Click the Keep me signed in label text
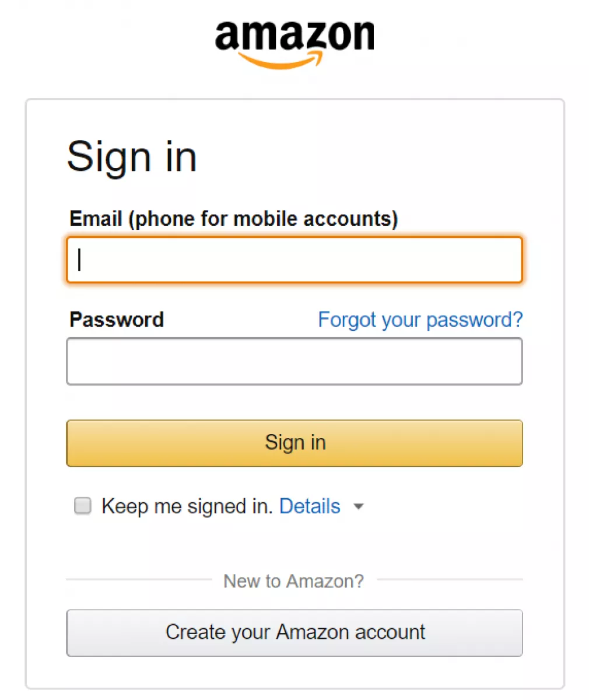 point(187,506)
